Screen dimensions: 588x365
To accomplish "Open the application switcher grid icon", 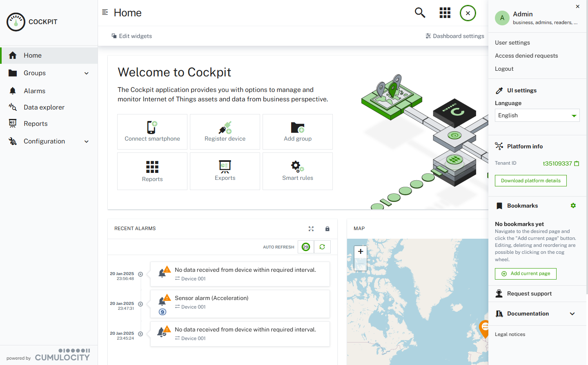I will (445, 13).
